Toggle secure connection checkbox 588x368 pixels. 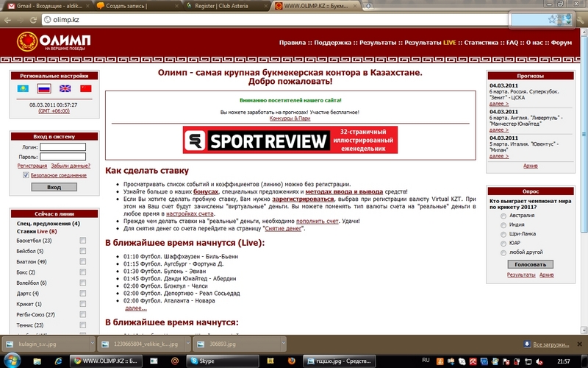pyautogui.click(x=26, y=175)
